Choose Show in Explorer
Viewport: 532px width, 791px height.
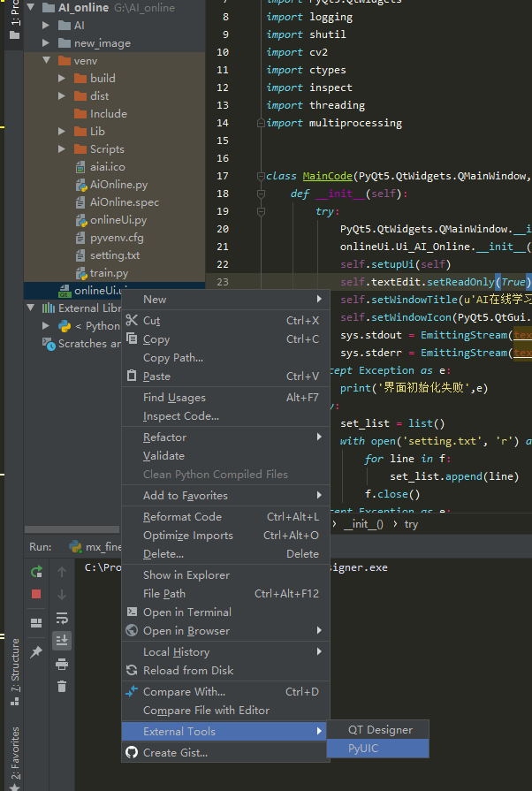pos(225,575)
